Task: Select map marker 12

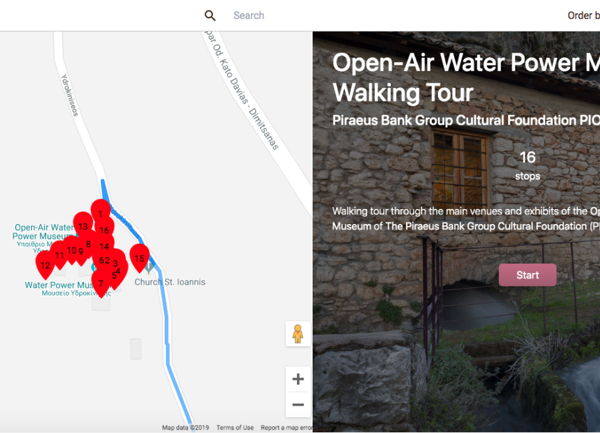Action: 45,264
